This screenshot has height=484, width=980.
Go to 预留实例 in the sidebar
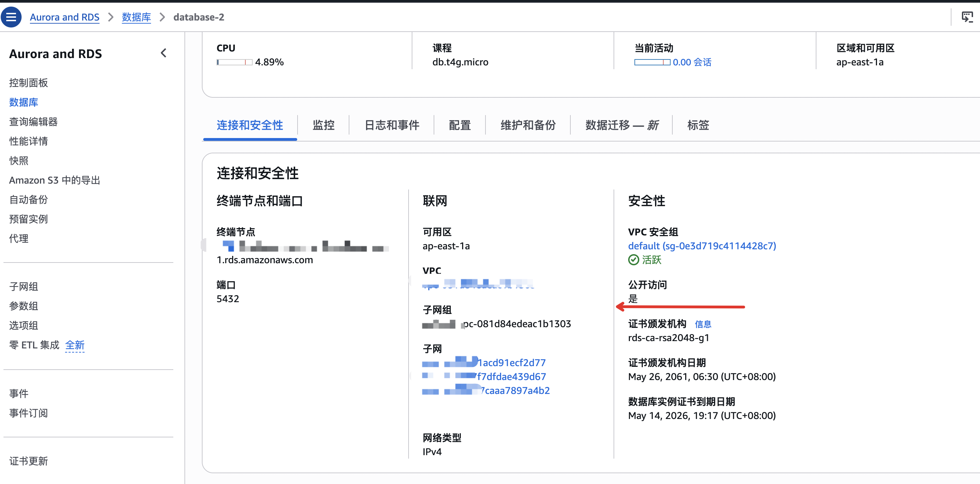(x=29, y=219)
